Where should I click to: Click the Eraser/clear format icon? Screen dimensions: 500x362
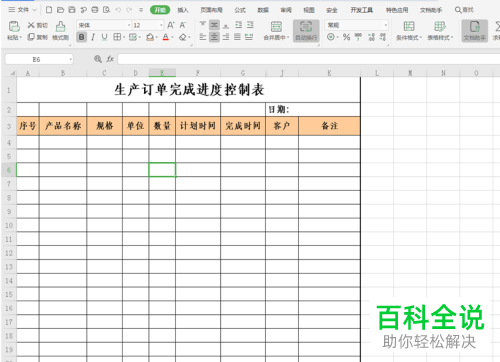[x=183, y=37]
